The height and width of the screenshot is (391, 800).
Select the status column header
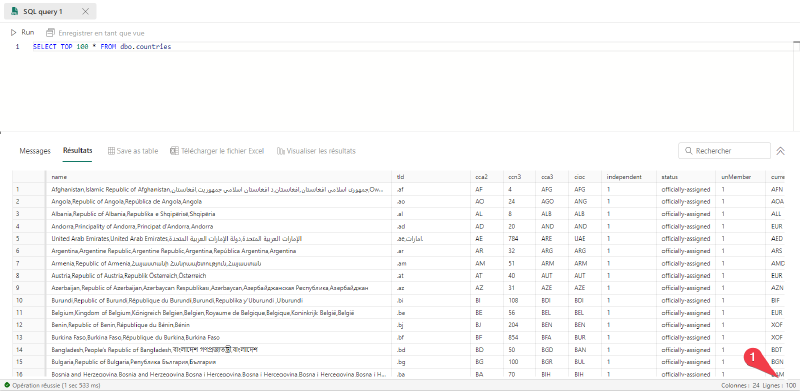[685, 177]
